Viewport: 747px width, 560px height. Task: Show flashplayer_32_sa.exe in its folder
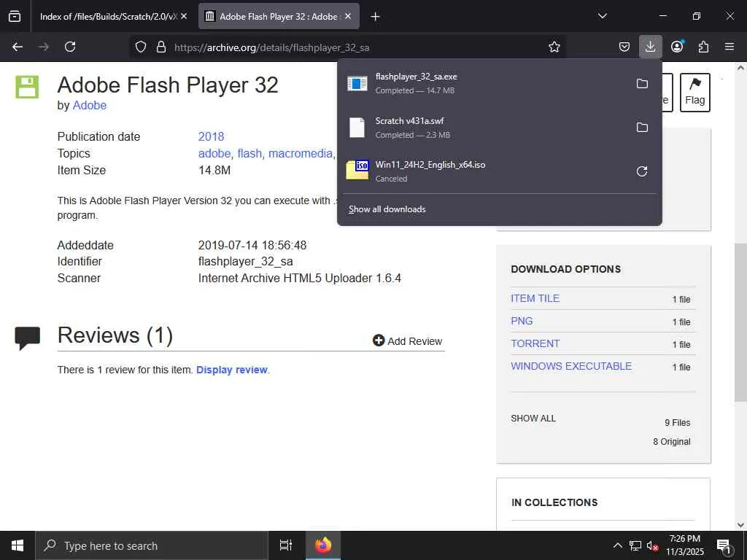[642, 83]
